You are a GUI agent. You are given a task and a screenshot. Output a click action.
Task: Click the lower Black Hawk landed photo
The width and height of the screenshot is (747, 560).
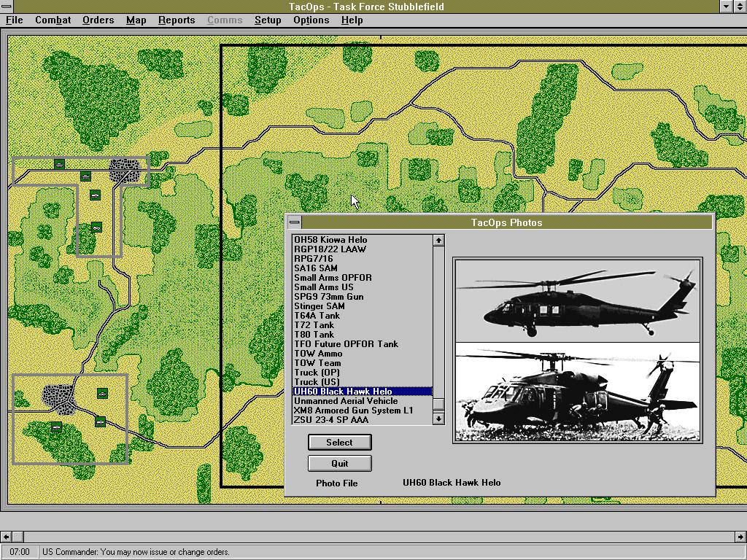coord(578,392)
